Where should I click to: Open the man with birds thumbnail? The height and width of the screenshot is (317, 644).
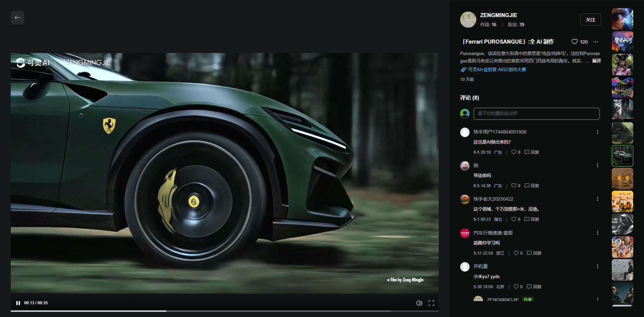point(623,270)
